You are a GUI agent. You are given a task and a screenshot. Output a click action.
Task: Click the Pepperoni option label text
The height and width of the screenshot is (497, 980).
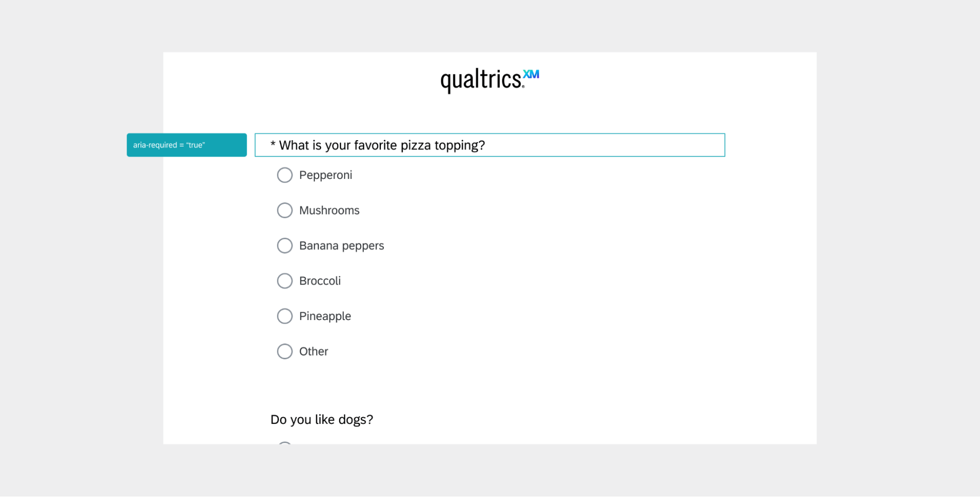tap(326, 175)
